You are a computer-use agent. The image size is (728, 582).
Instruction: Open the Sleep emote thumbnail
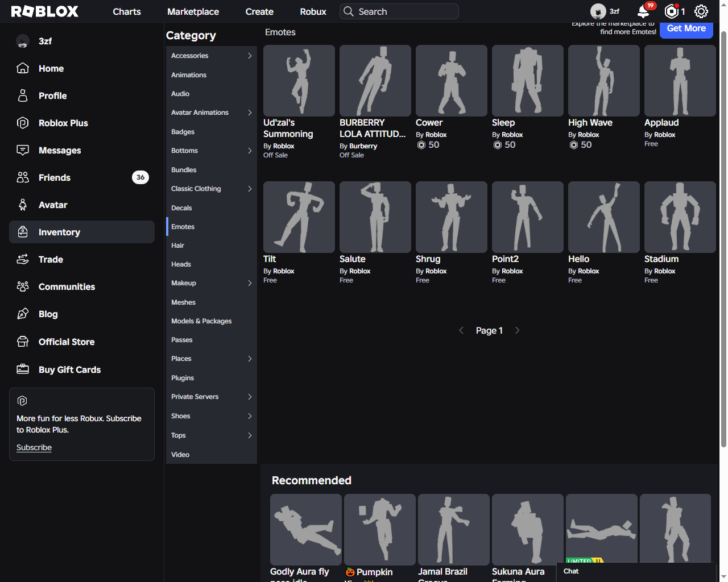click(x=528, y=81)
